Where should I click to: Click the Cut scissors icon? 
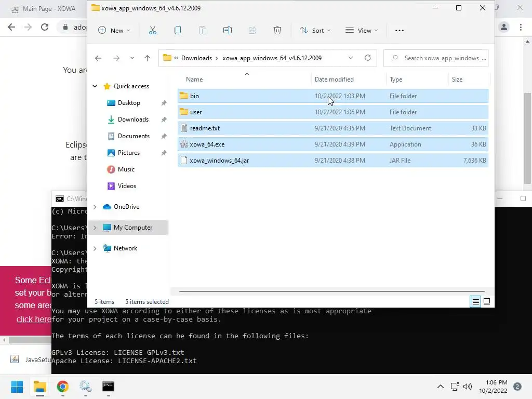tap(153, 31)
